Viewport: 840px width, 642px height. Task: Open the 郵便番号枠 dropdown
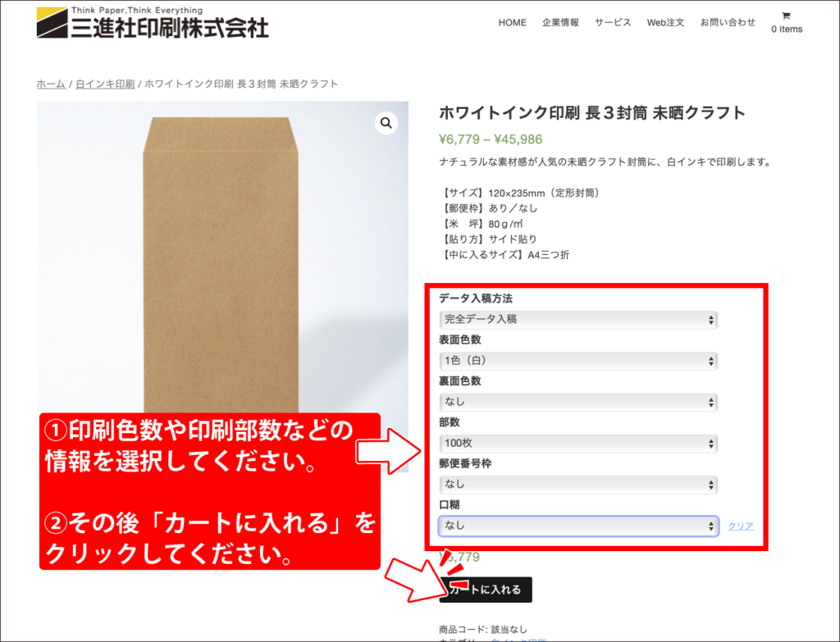pos(578,485)
